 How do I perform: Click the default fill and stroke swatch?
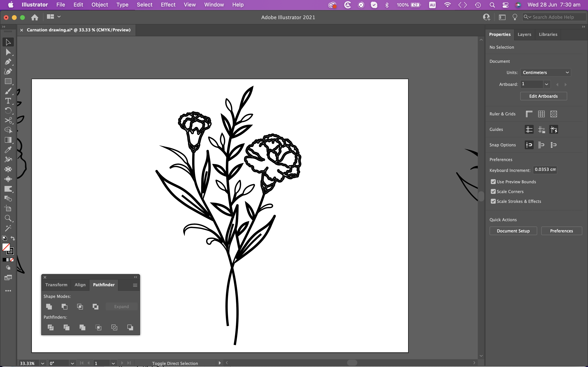pos(4,238)
